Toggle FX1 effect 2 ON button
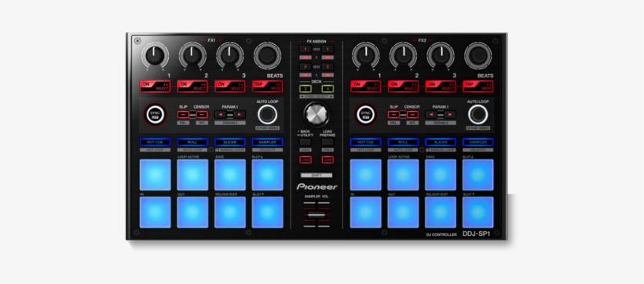 (x=192, y=87)
